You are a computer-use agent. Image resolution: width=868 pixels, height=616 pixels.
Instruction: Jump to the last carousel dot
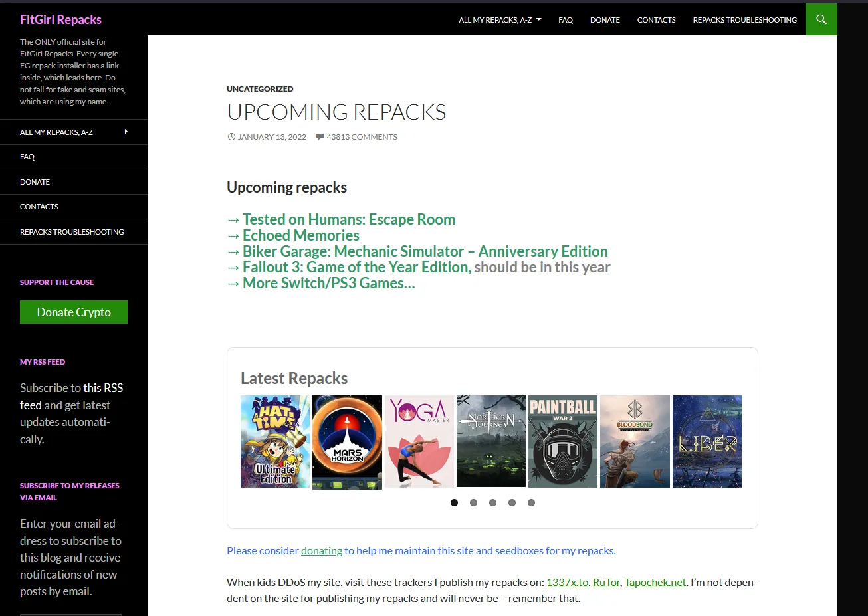point(531,503)
